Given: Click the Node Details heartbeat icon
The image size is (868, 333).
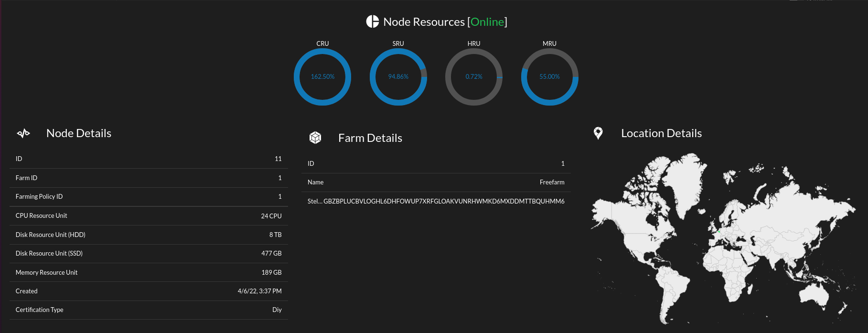Looking at the screenshot, I should 23,133.
